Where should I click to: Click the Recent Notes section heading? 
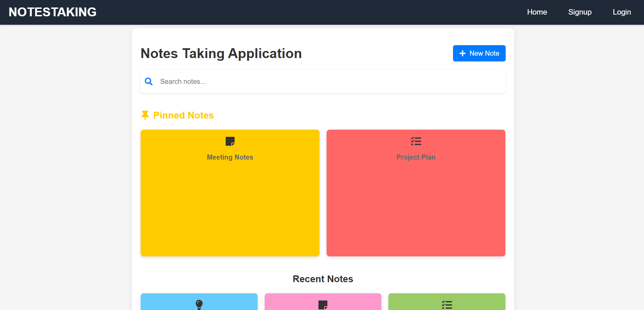click(x=323, y=279)
